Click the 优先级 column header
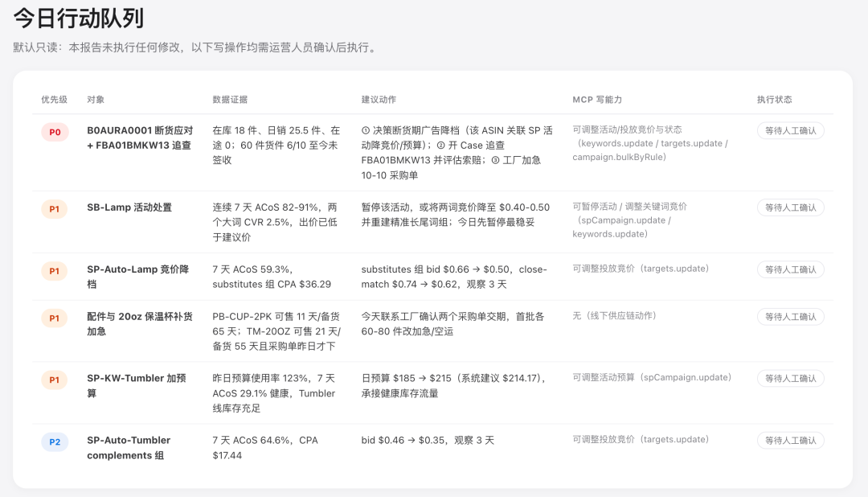This screenshot has height=497, width=868. (x=55, y=100)
